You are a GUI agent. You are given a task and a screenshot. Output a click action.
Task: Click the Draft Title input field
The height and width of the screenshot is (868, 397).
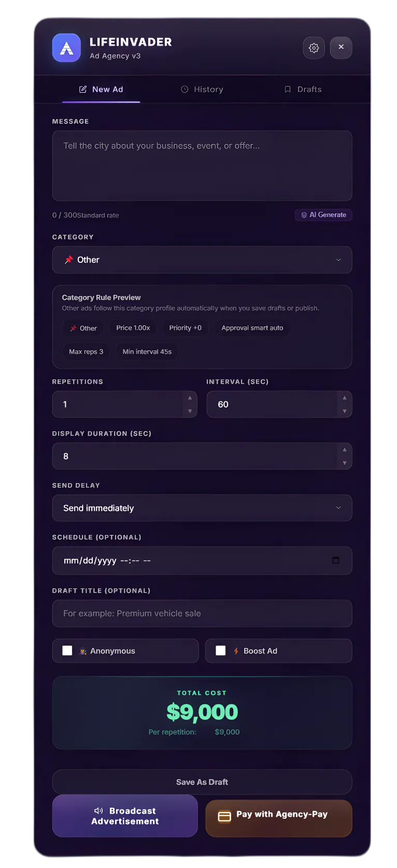pyautogui.click(x=202, y=613)
